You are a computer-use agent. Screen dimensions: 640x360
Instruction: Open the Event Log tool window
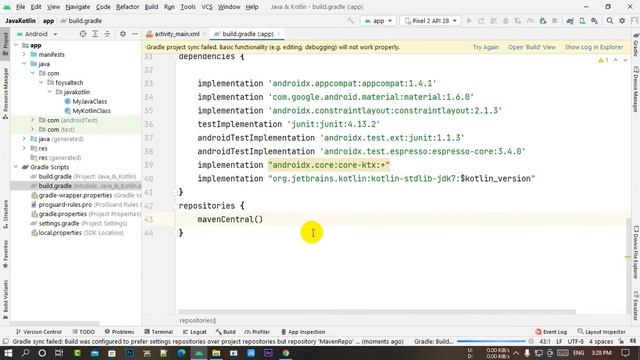point(551,332)
